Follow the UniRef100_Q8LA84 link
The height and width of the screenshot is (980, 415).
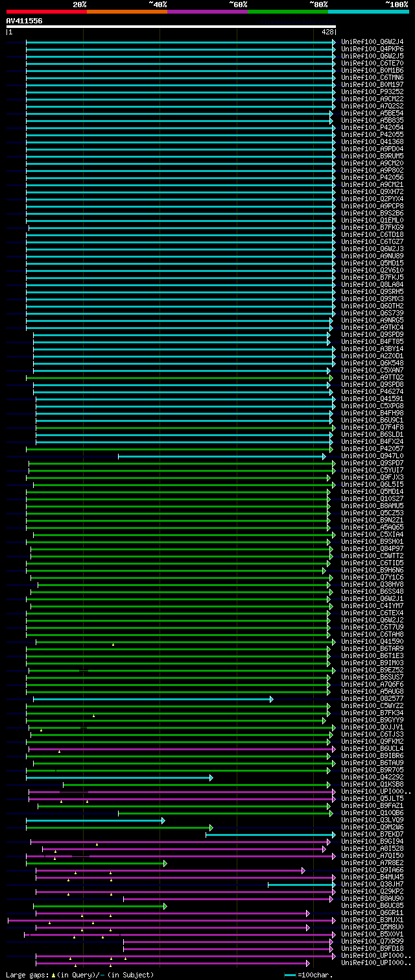372,285
